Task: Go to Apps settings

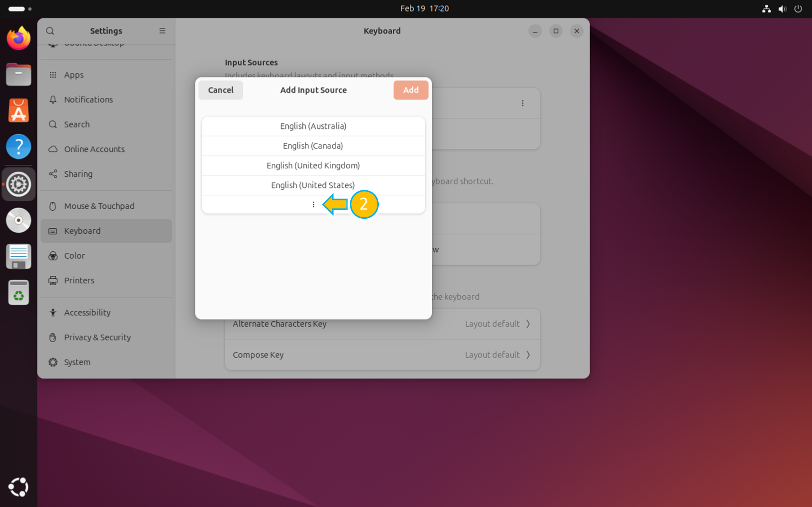Action: coord(106,75)
